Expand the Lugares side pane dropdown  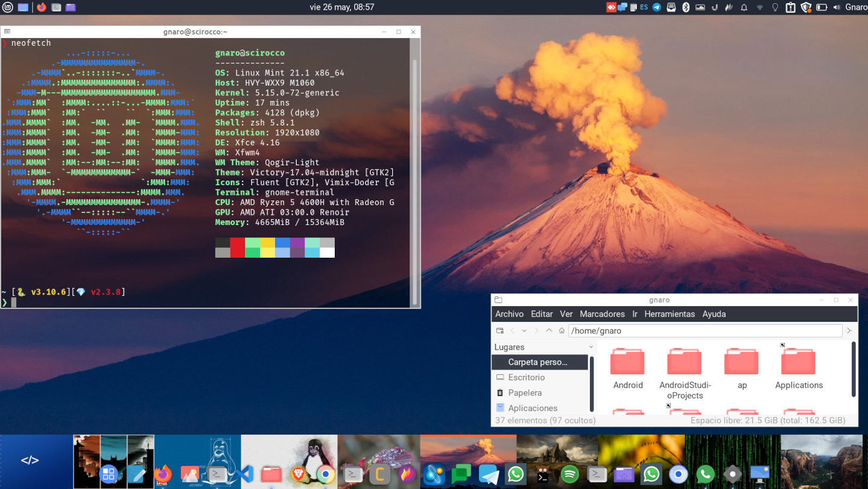click(x=591, y=347)
